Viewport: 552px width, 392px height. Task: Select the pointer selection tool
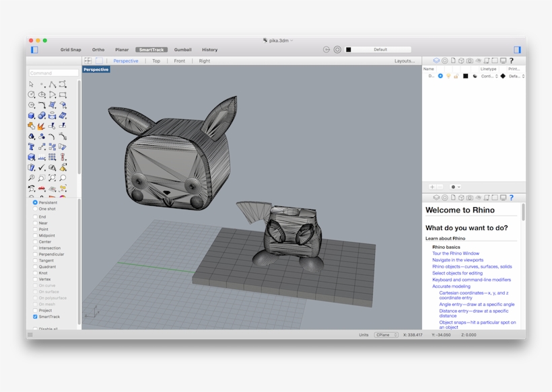pyautogui.click(x=31, y=84)
